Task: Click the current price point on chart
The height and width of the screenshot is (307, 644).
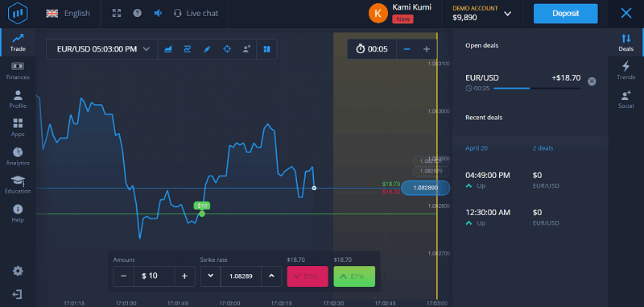Action: tap(314, 188)
